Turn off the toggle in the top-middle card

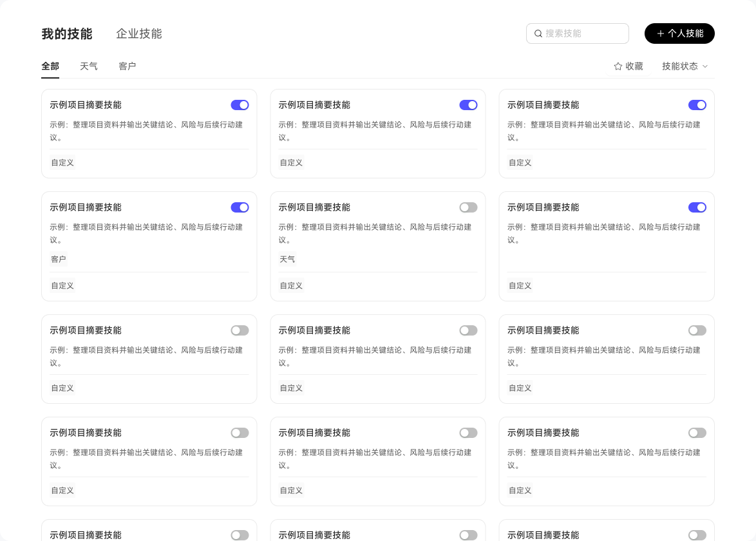tap(468, 105)
